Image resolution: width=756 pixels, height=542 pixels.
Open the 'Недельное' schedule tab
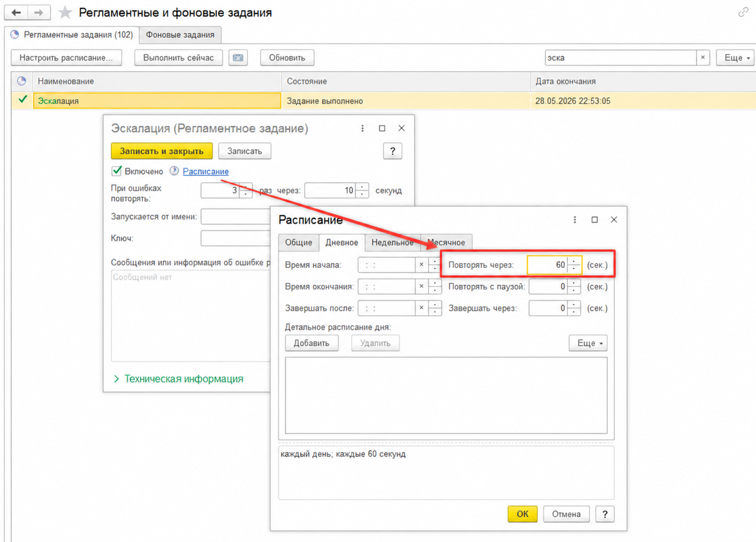pyautogui.click(x=392, y=243)
